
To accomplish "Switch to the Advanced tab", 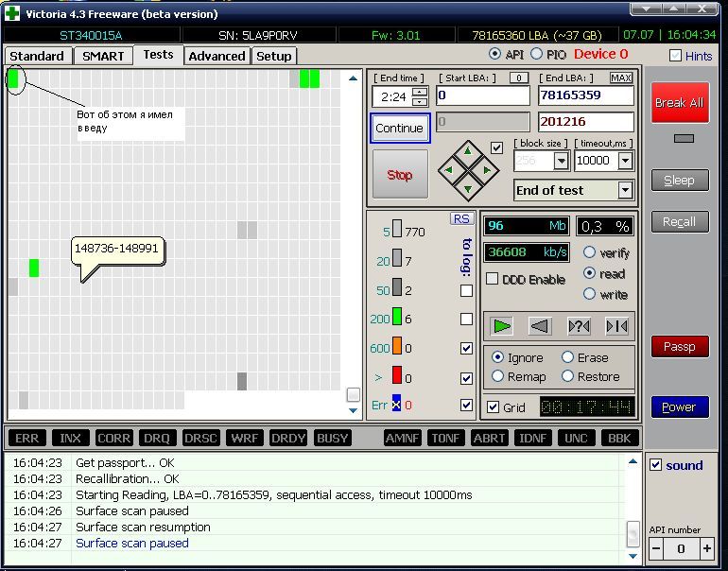I will click(217, 56).
